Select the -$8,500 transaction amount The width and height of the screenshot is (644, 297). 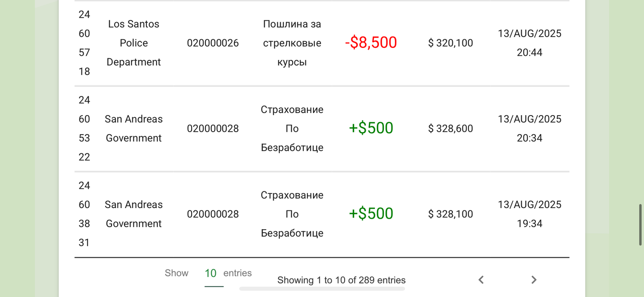(371, 43)
